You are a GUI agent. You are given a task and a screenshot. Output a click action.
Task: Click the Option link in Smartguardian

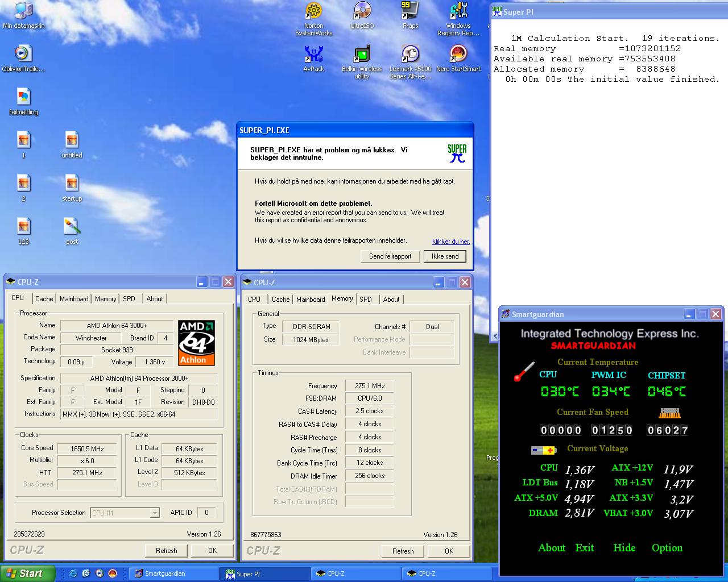[x=667, y=548]
